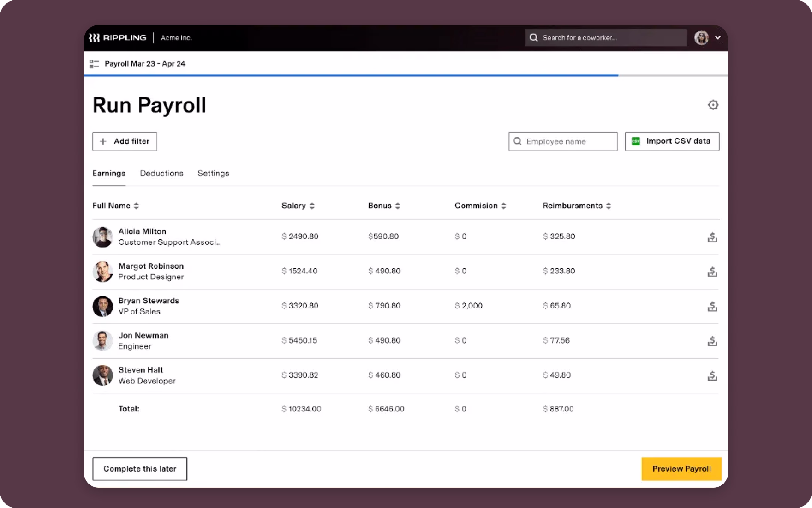Open the payroll checklist icon beside Payroll Mar 23
Viewport: 812px width, 508px height.
pyautogui.click(x=94, y=63)
